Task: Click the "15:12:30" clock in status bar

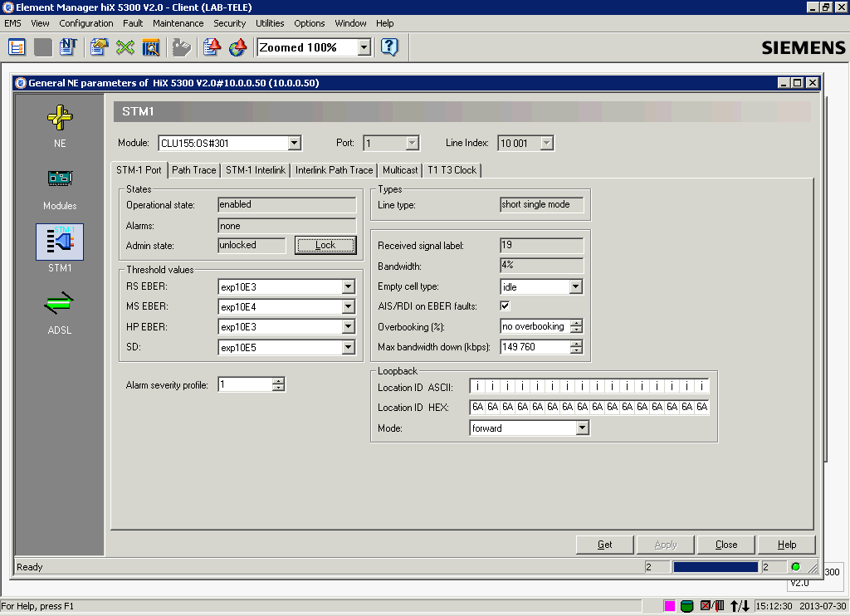Action: 774,606
